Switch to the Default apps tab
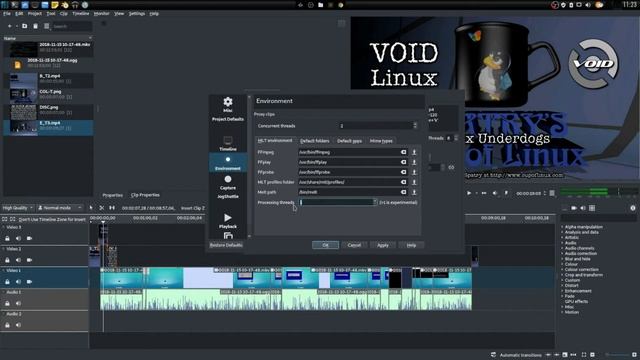The image size is (640, 360). [349, 141]
